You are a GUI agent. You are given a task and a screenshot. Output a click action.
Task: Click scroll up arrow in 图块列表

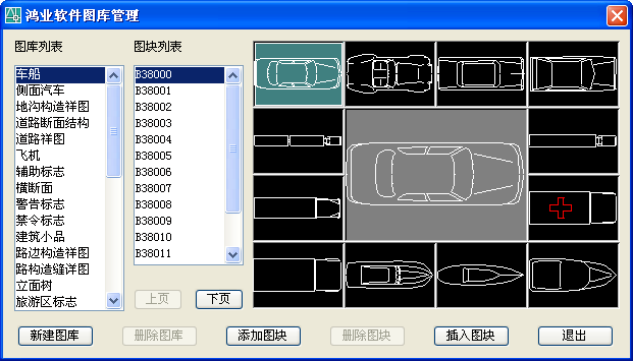click(233, 75)
